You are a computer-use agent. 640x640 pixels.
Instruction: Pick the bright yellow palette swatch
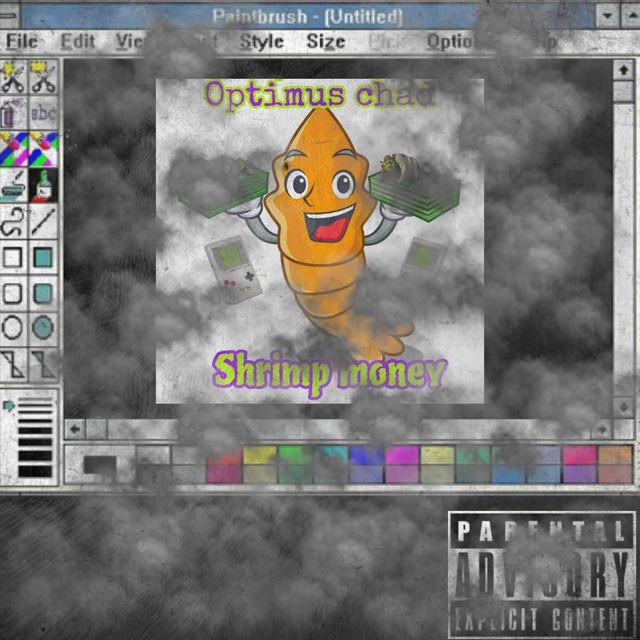coord(260,456)
